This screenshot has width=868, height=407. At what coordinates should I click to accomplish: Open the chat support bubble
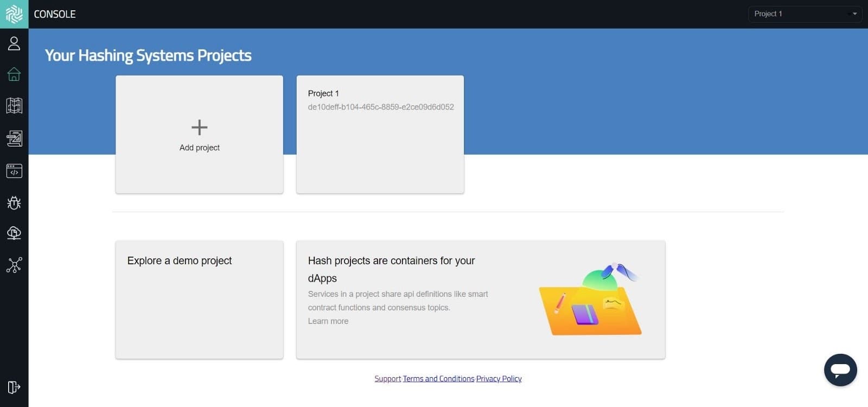point(840,370)
